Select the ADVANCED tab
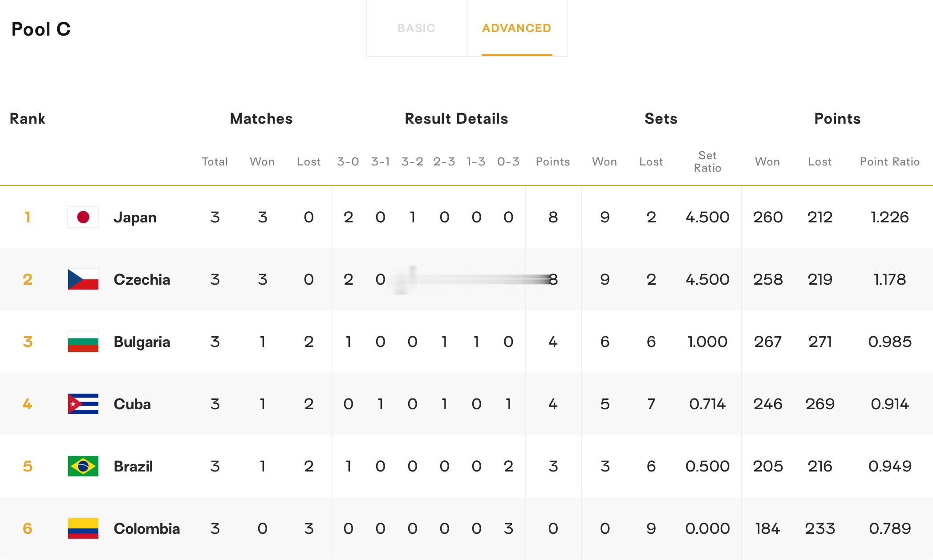This screenshot has width=933, height=560. tap(517, 28)
